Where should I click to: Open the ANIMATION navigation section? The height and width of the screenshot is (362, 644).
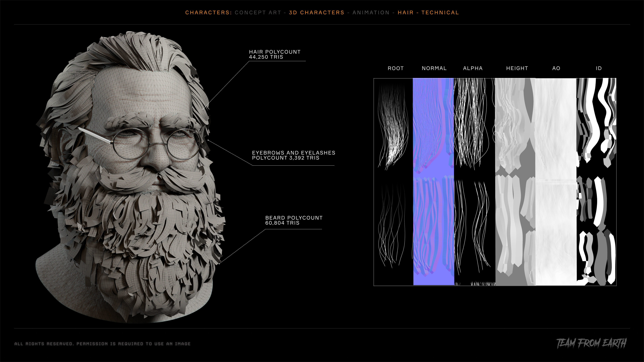coord(371,13)
